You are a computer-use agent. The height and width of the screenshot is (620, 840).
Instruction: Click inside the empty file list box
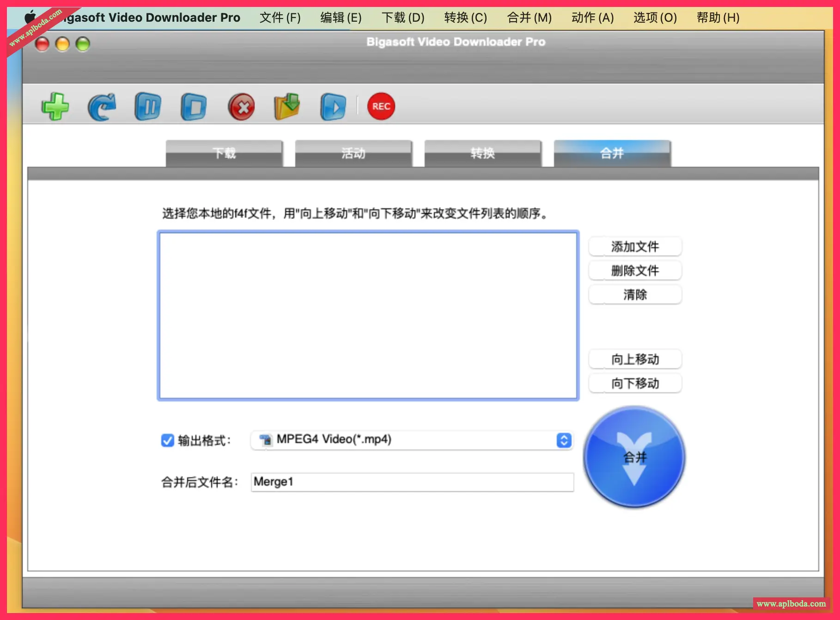tap(368, 316)
